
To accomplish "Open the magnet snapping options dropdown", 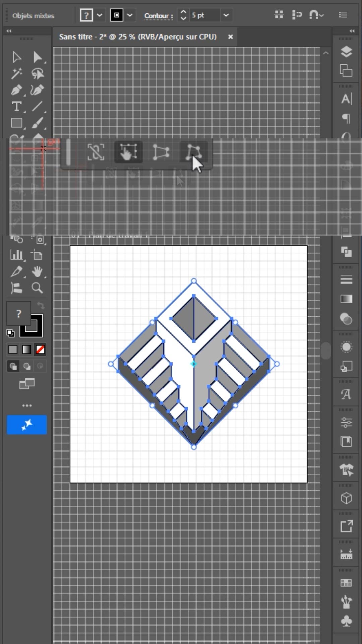I will 316,15.
